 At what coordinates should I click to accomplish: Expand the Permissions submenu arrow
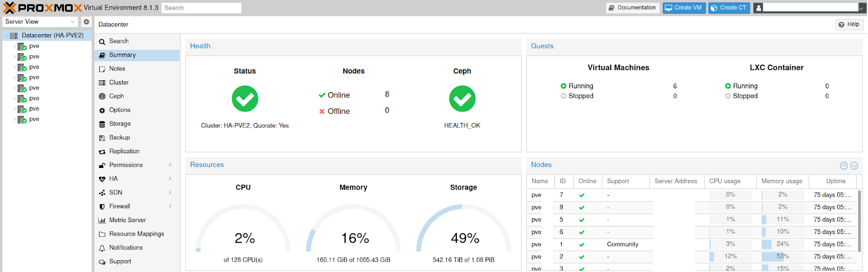coord(170,165)
